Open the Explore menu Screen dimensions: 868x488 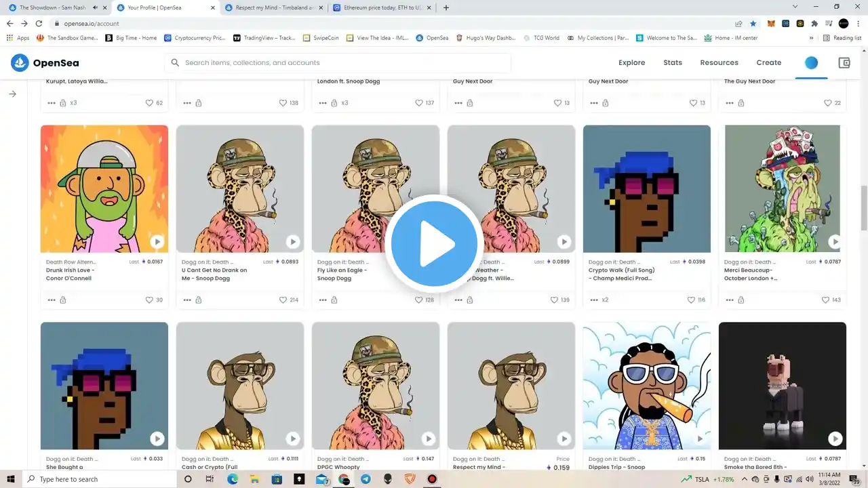631,63
